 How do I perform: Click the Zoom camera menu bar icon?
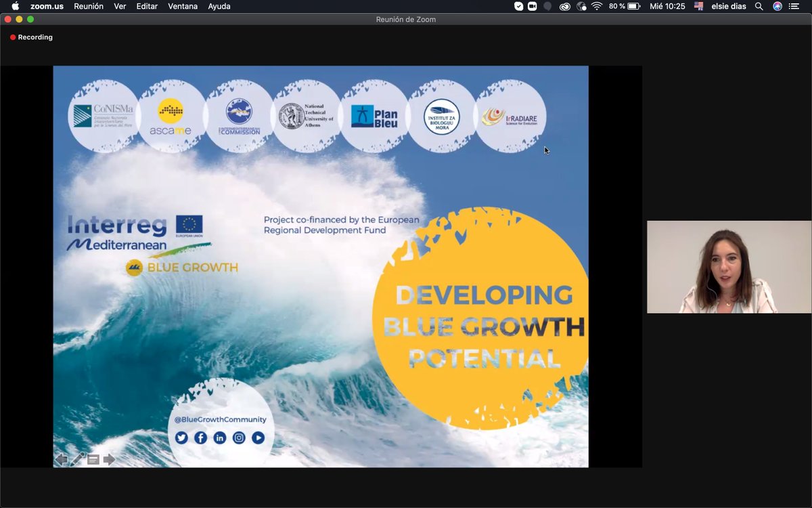tap(533, 6)
